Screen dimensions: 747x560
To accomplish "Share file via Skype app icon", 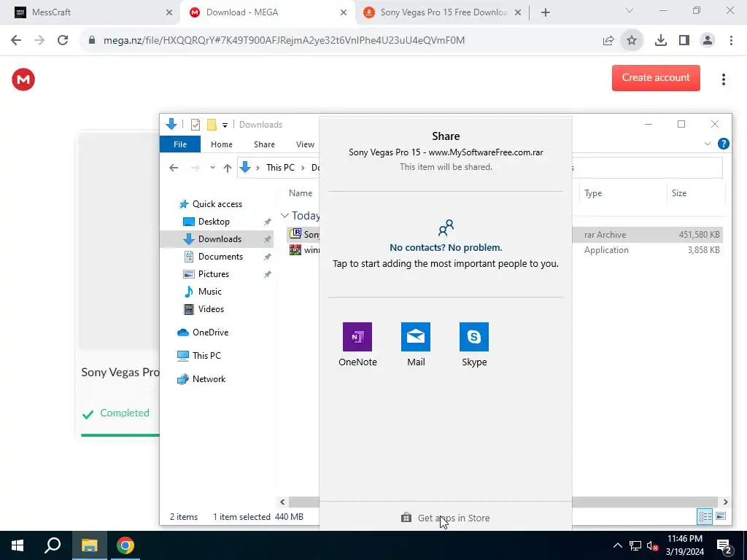I will coord(474,337).
